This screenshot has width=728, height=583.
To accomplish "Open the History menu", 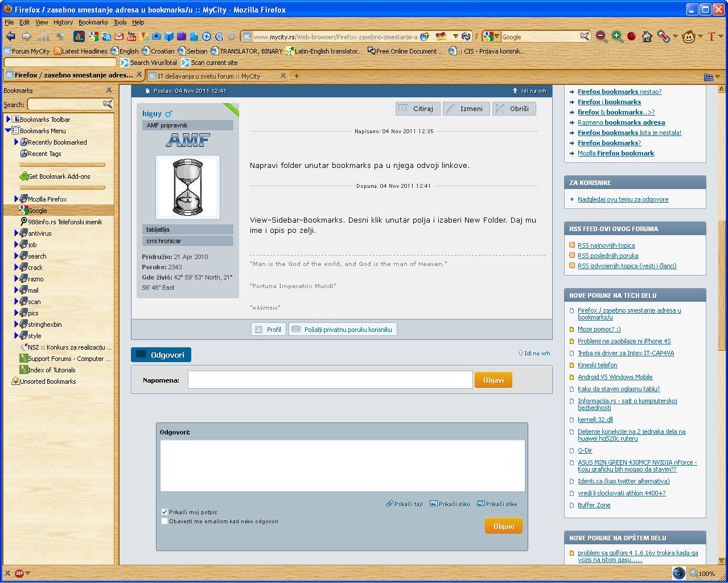I will tap(63, 22).
